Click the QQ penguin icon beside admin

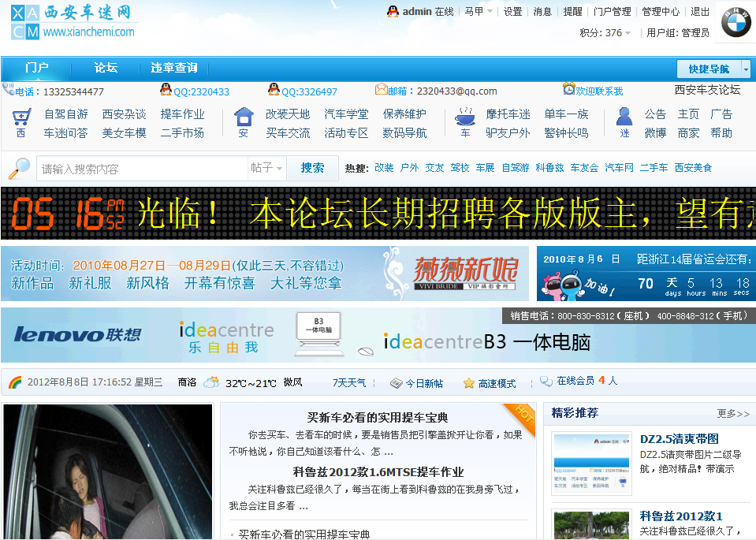(393, 12)
